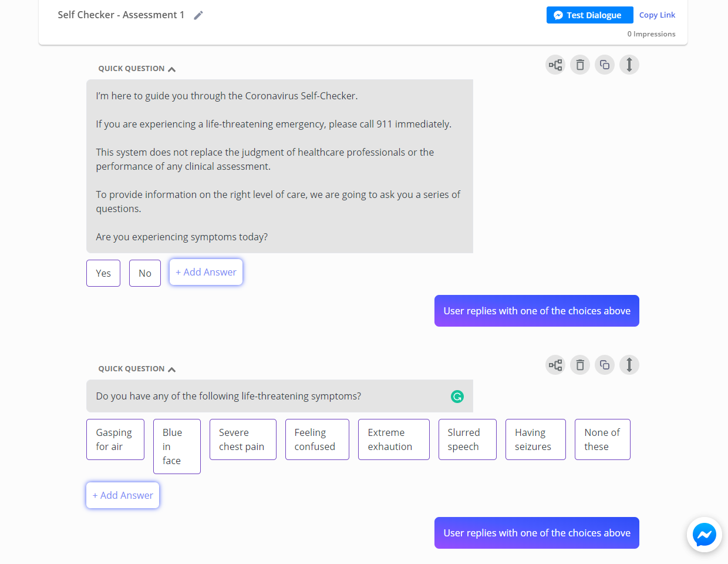The height and width of the screenshot is (564, 728).
Task: Open the Messenger chat bubble widget
Action: 704,535
